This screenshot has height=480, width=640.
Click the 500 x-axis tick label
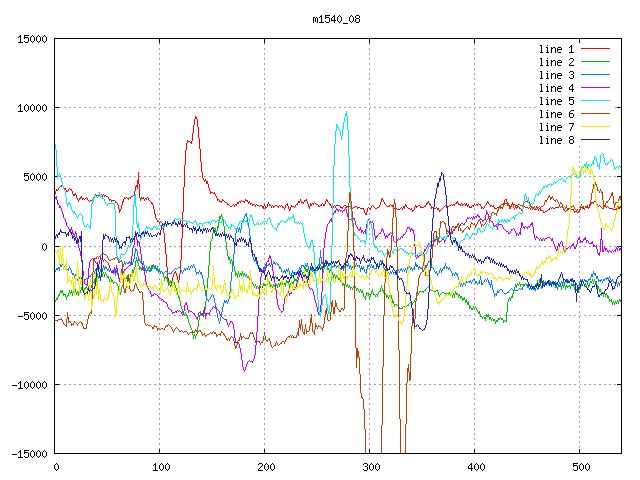[x=580, y=467]
